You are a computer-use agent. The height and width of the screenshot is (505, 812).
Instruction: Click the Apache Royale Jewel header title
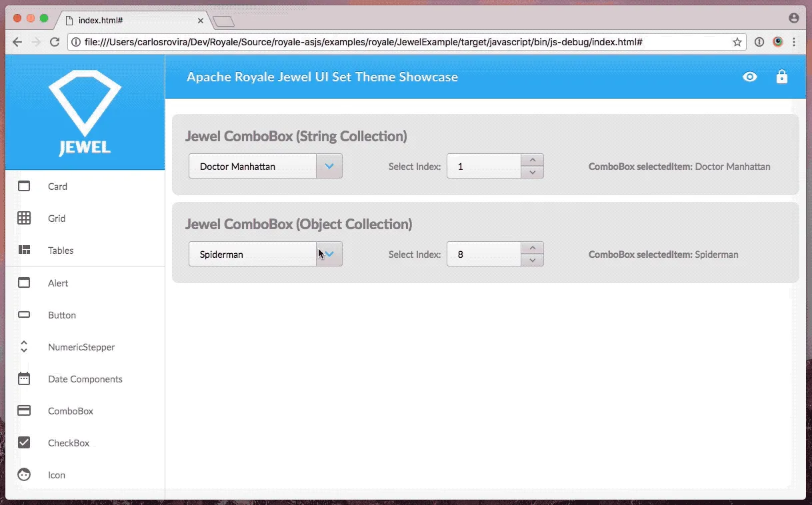(322, 77)
